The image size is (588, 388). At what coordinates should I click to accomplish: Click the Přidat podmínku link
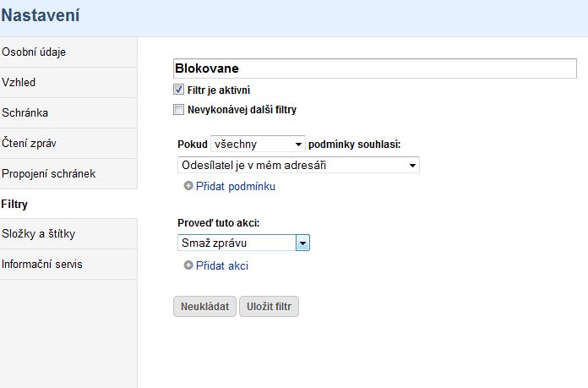tap(236, 187)
